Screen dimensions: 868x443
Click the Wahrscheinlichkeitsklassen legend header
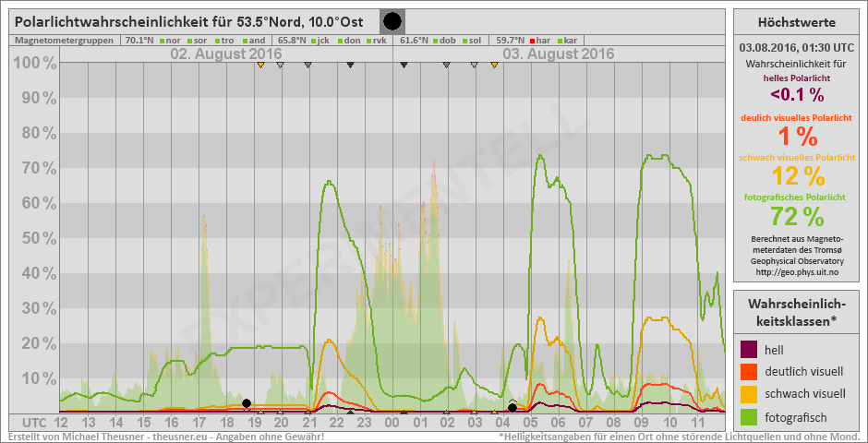tap(796, 312)
